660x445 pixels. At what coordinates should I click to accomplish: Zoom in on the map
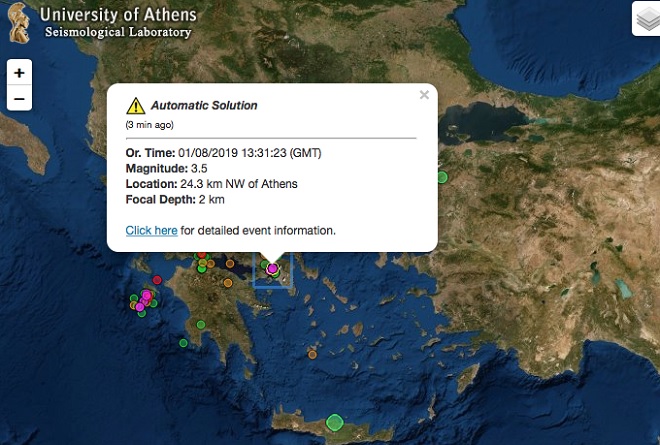point(19,73)
